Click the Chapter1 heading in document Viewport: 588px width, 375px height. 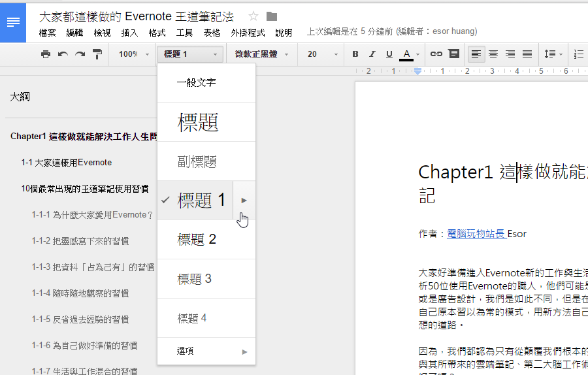click(x=503, y=183)
